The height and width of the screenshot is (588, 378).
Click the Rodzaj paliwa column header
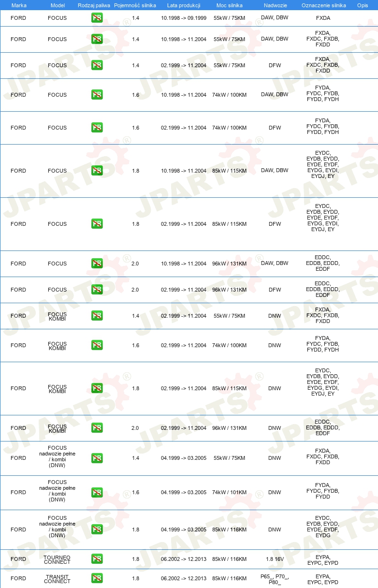click(94, 5)
